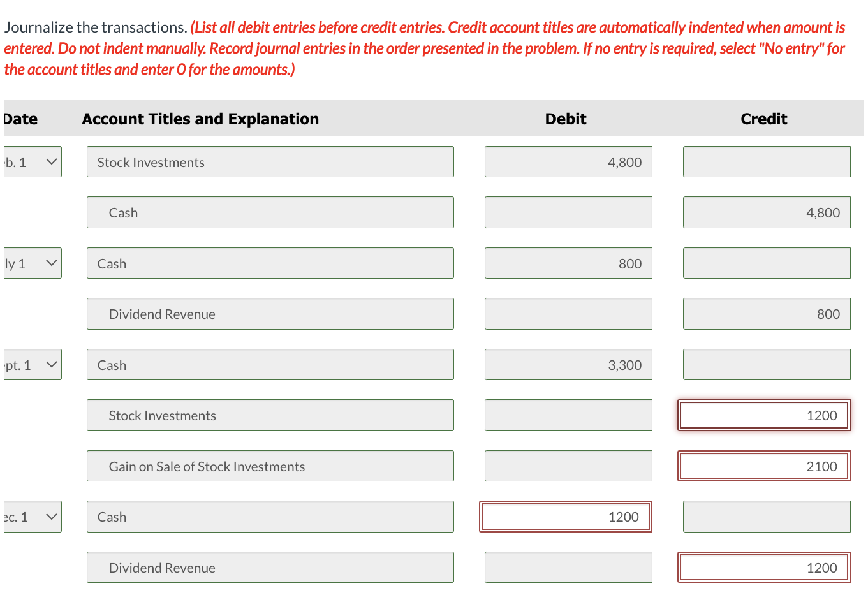Click the debit field showing 4,800
Screen dimensions: 868x595
click(x=568, y=162)
